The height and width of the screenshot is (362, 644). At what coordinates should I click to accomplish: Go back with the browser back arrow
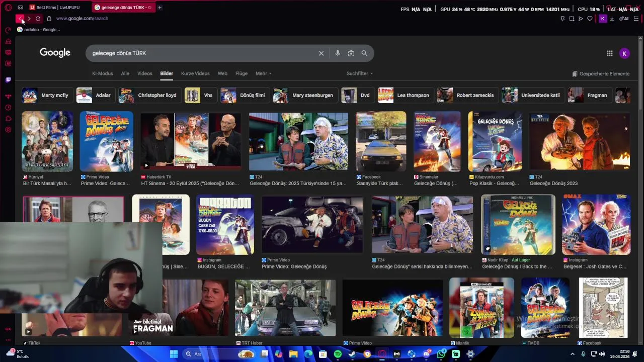click(x=20, y=19)
